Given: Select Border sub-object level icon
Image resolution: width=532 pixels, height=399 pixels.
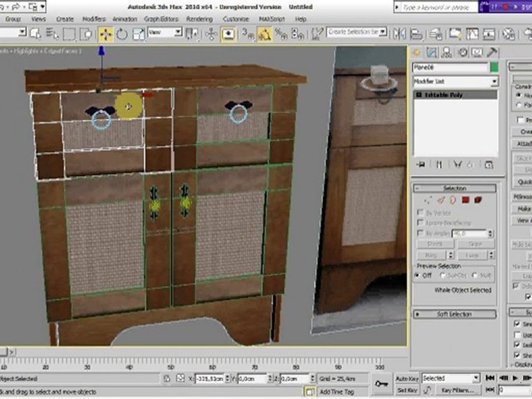Looking at the screenshot, I should [453, 200].
